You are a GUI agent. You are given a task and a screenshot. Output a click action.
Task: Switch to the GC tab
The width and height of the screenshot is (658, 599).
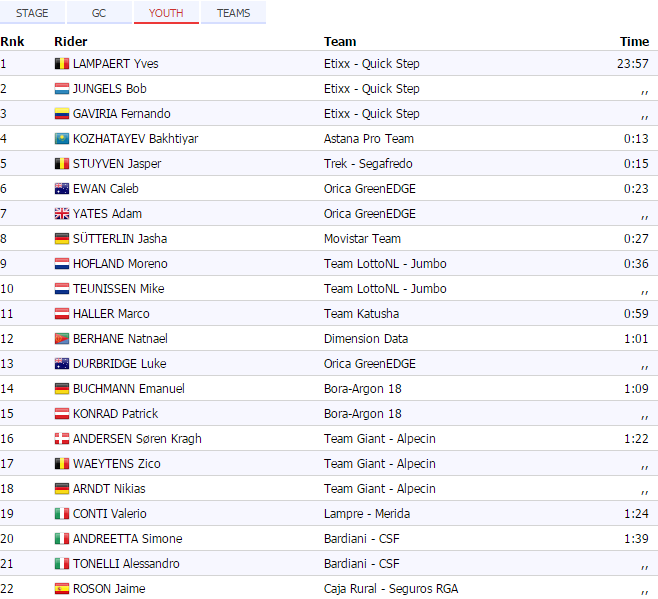(x=99, y=13)
